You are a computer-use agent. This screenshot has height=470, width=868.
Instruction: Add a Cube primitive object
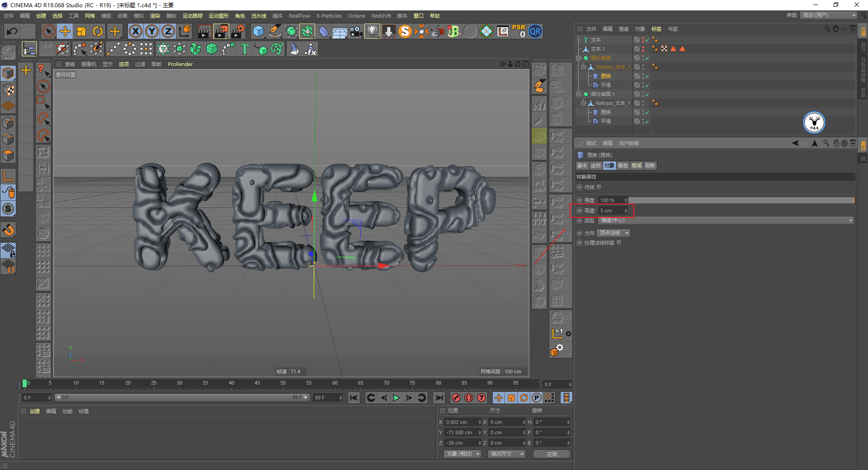coord(259,31)
